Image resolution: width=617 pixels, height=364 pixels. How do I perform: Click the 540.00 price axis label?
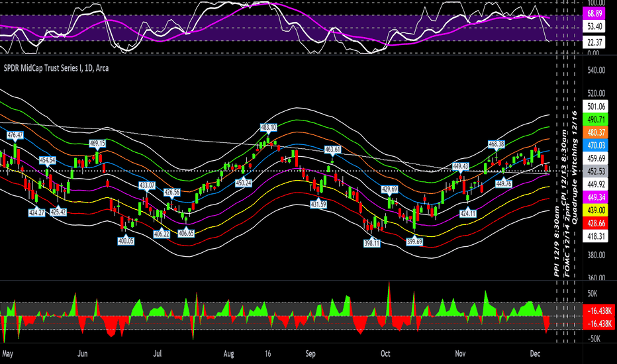(x=596, y=70)
